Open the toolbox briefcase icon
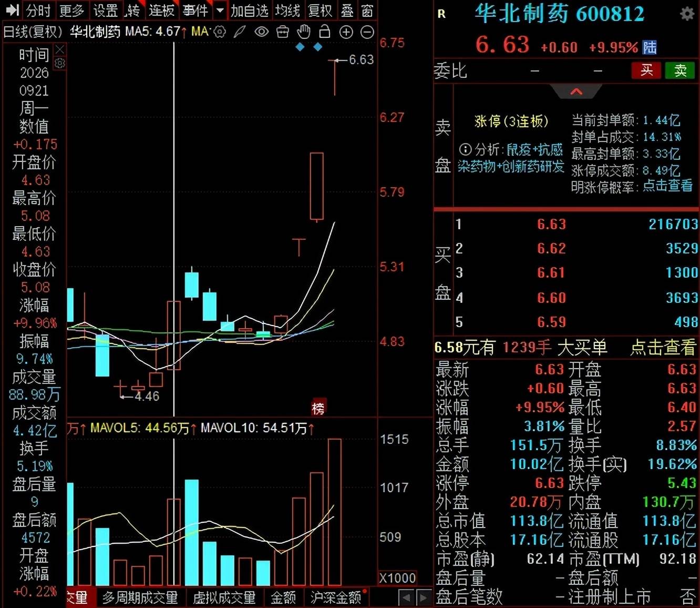 pyautogui.click(x=283, y=32)
